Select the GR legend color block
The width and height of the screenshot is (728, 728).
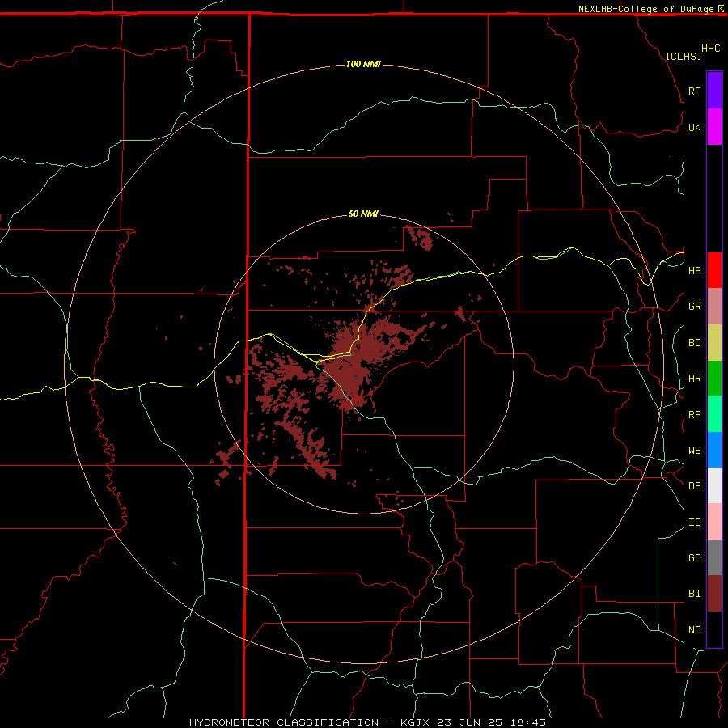[x=714, y=307]
